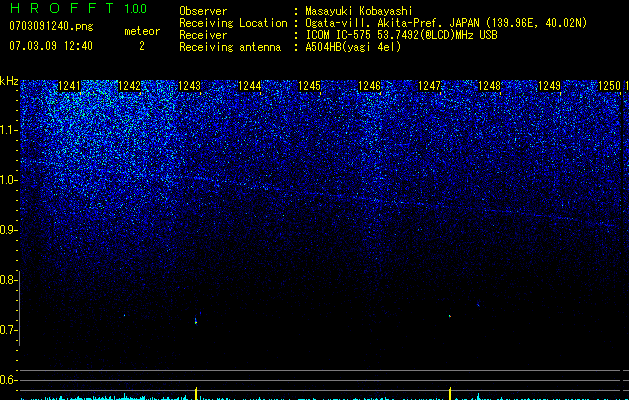
Task: Click the 1243 time marker
Action: coord(189,86)
